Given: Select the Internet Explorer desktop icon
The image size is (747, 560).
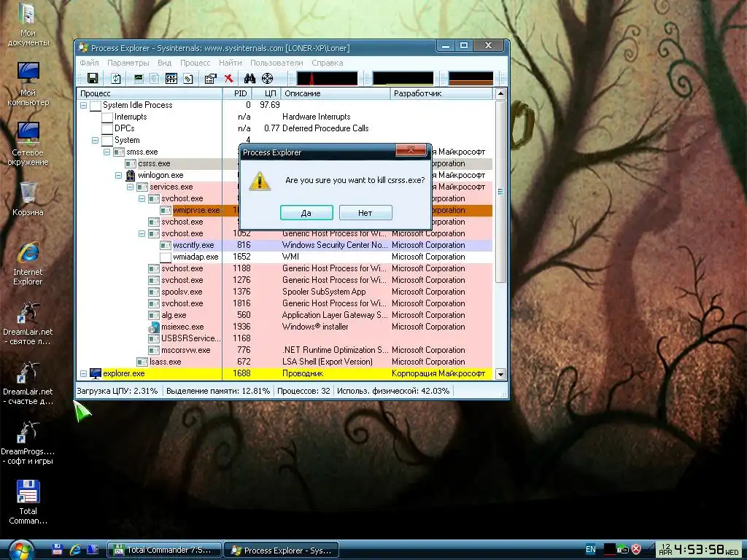Looking at the screenshot, I should coord(28,264).
